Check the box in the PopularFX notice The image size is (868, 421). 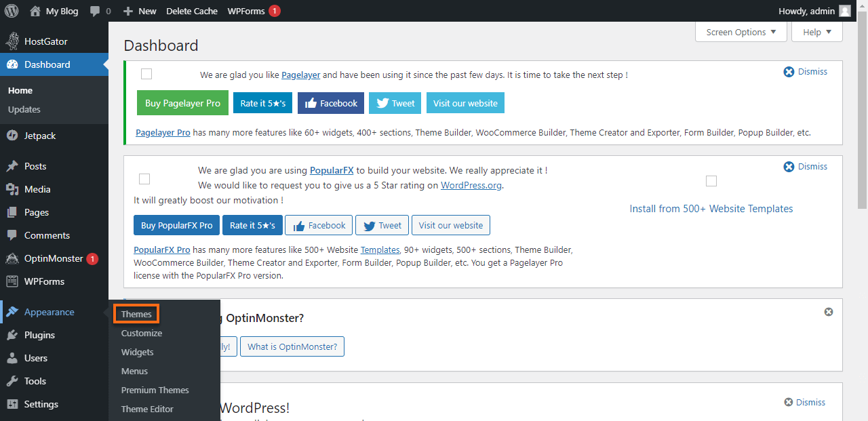(x=144, y=178)
